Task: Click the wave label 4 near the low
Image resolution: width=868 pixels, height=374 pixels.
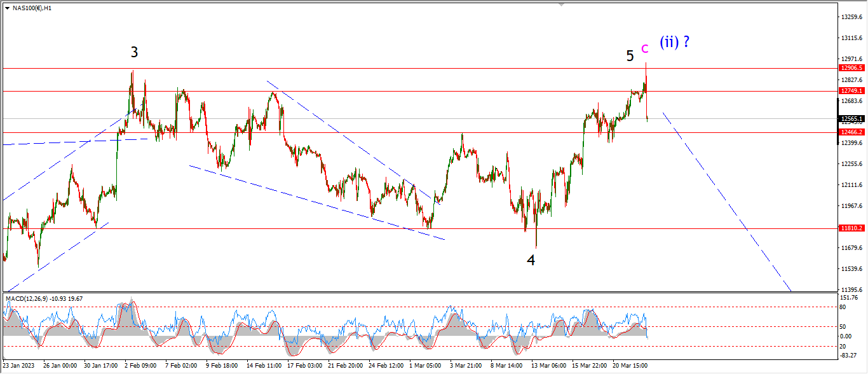Action: click(x=531, y=260)
